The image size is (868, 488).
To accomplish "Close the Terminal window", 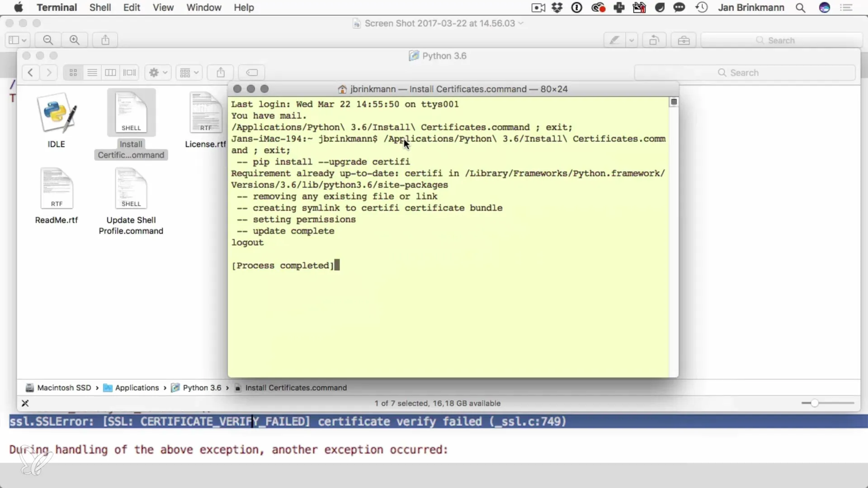I will [x=237, y=89].
